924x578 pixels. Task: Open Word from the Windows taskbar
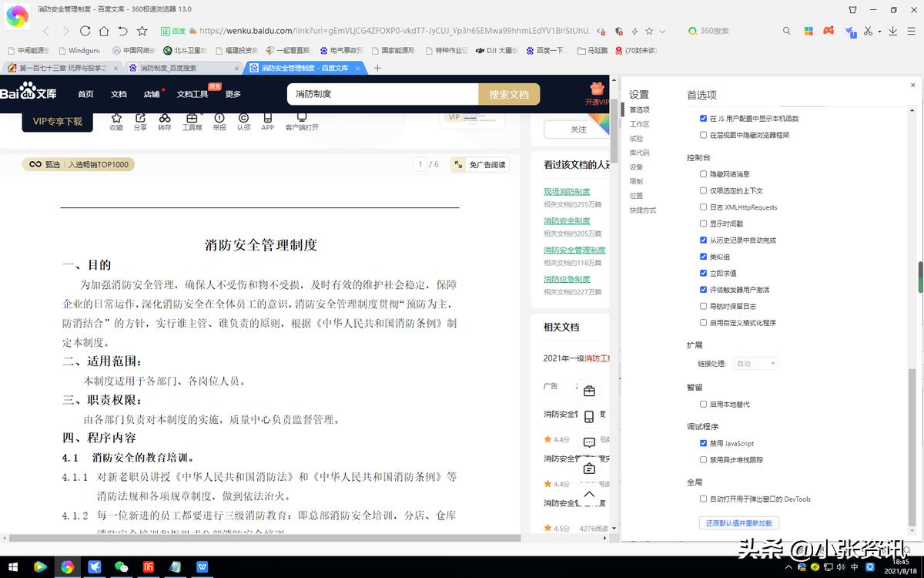(x=202, y=566)
